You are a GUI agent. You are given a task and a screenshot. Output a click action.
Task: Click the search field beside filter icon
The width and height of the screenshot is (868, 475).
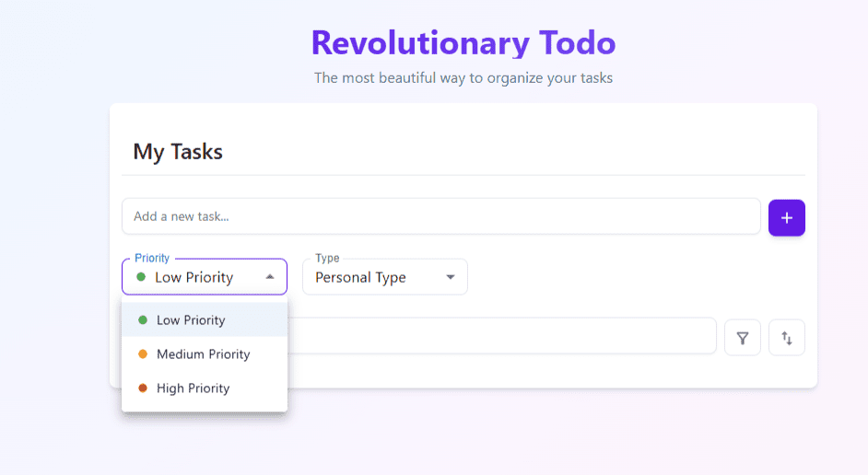click(501, 336)
